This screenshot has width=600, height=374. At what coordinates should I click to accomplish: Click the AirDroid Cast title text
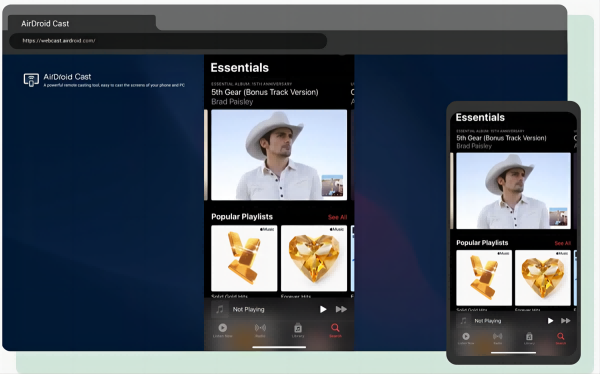pos(67,77)
